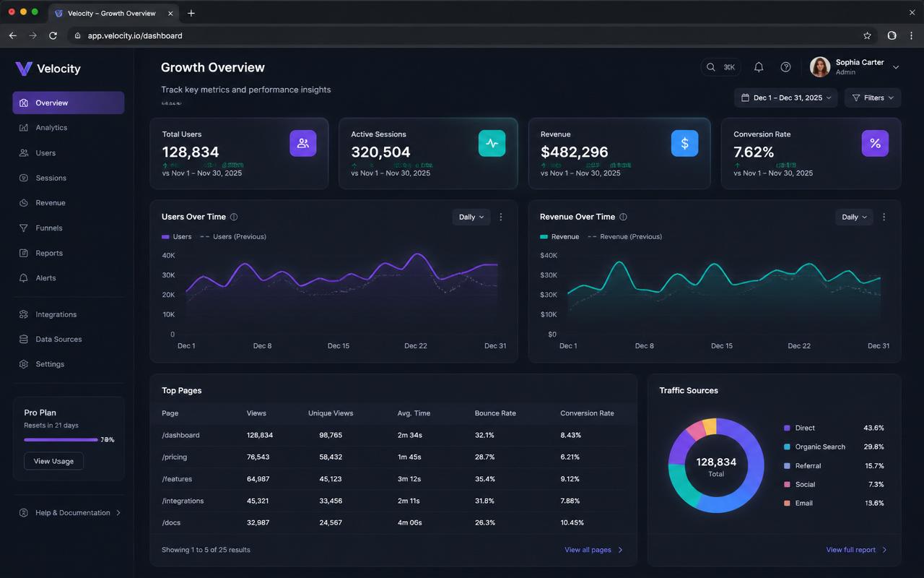Screen dimensions: 924x578
Task: Sort by Unique Views column header
Action: click(x=331, y=413)
